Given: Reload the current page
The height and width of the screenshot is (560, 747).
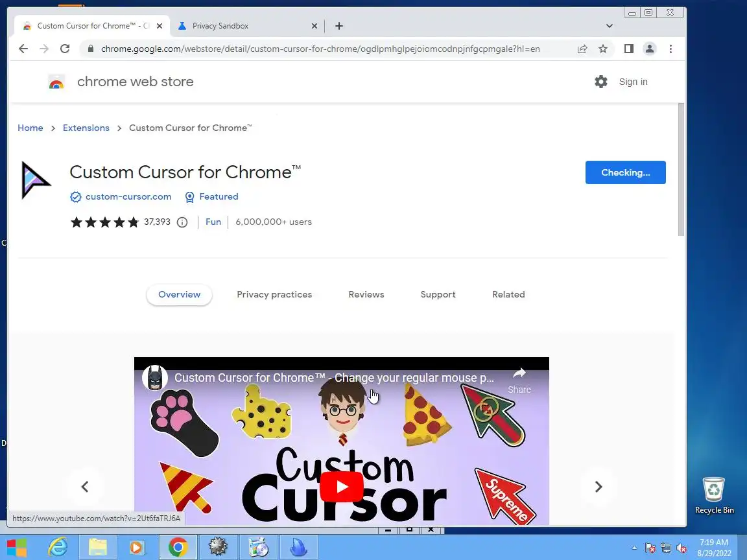Looking at the screenshot, I should [x=65, y=49].
